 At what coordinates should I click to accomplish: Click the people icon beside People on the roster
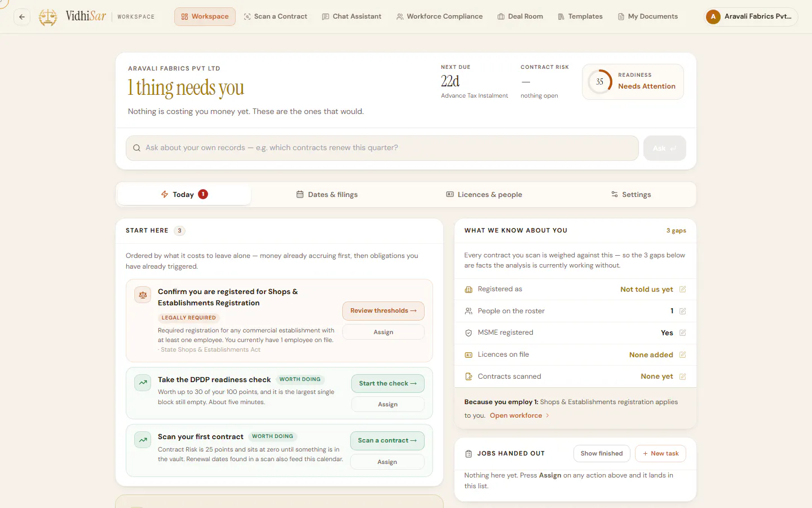[469, 311]
